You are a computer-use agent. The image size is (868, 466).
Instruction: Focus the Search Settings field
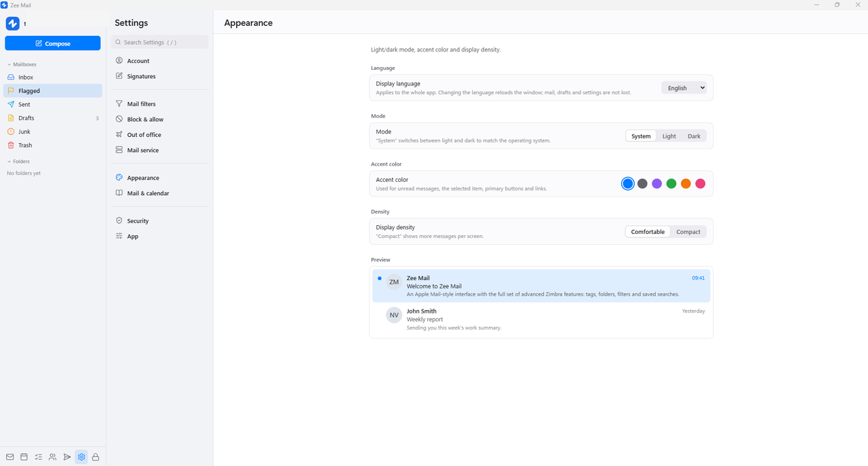coord(159,42)
